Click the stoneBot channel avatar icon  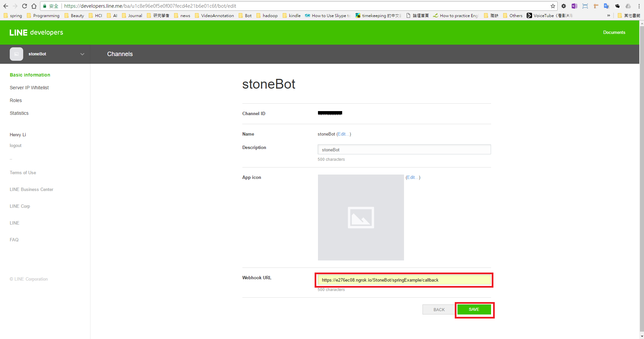pos(16,54)
